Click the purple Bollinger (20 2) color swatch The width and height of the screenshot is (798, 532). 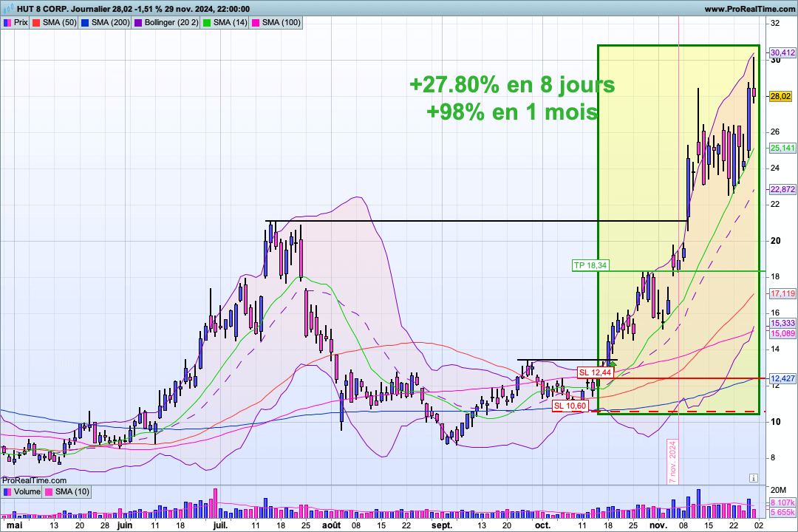pyautogui.click(x=138, y=22)
